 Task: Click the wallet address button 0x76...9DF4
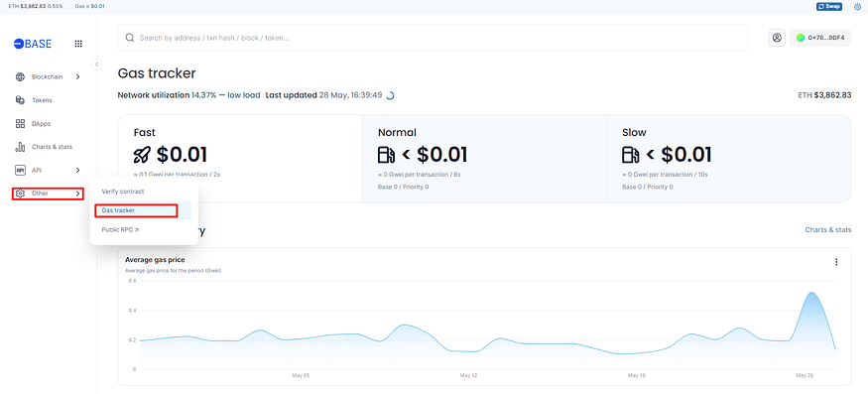click(x=820, y=38)
